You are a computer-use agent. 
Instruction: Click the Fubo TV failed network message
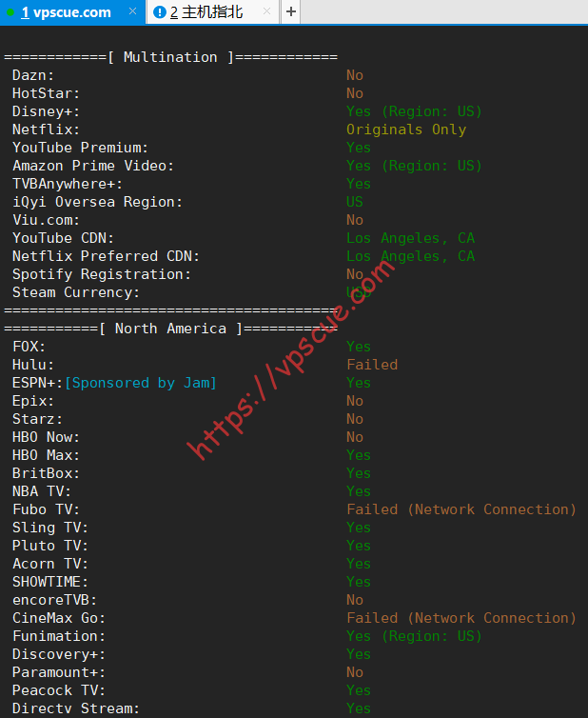coord(461,509)
